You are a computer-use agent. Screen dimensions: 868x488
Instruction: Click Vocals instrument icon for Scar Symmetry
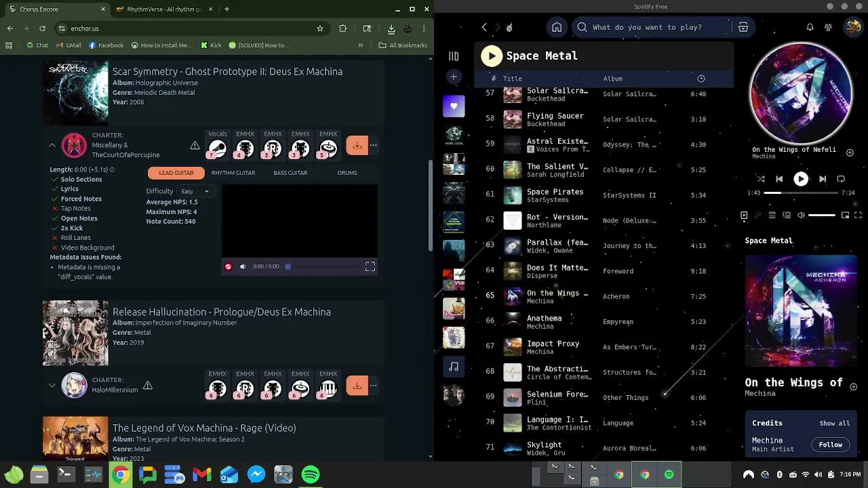click(218, 148)
